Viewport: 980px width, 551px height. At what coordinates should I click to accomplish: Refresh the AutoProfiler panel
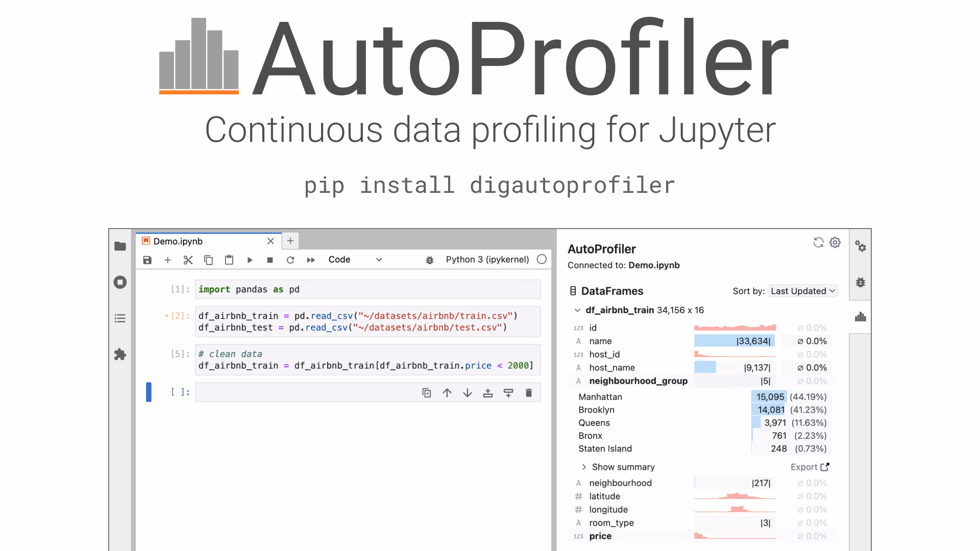click(x=818, y=242)
